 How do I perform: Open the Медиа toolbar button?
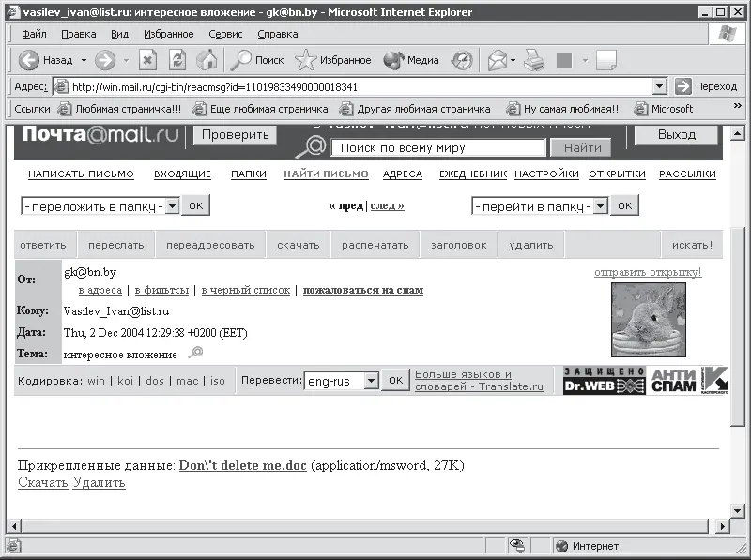[411, 60]
